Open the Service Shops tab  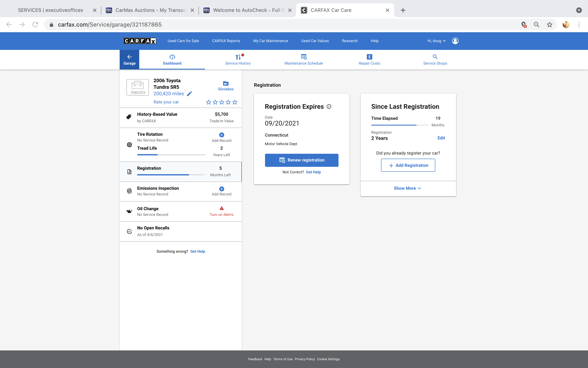[x=435, y=60]
